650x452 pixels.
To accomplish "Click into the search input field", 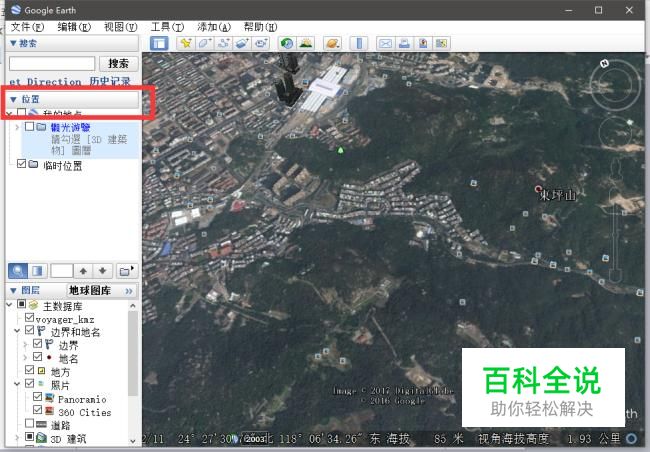I will tap(52, 63).
